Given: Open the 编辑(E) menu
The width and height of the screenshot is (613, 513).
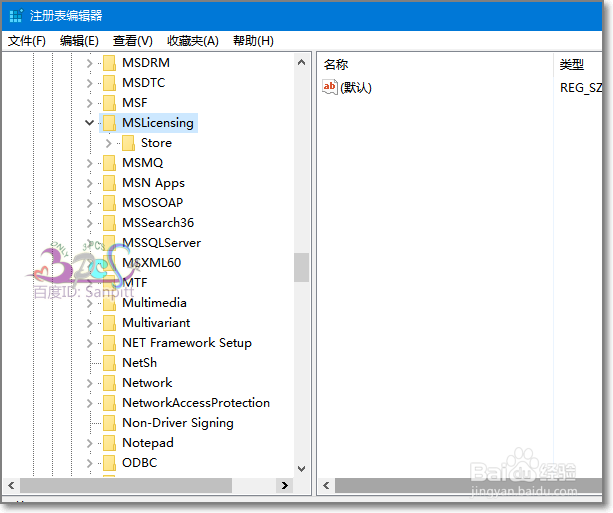Looking at the screenshot, I should [x=79, y=41].
